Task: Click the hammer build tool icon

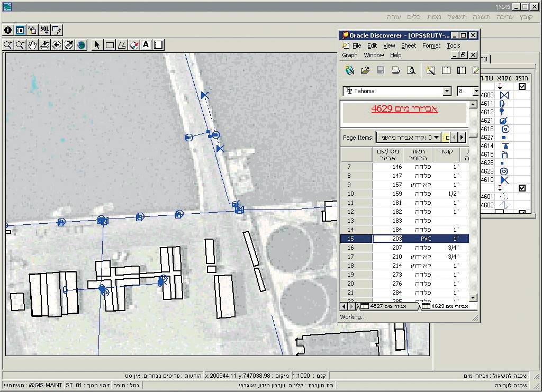Action: tap(32, 30)
